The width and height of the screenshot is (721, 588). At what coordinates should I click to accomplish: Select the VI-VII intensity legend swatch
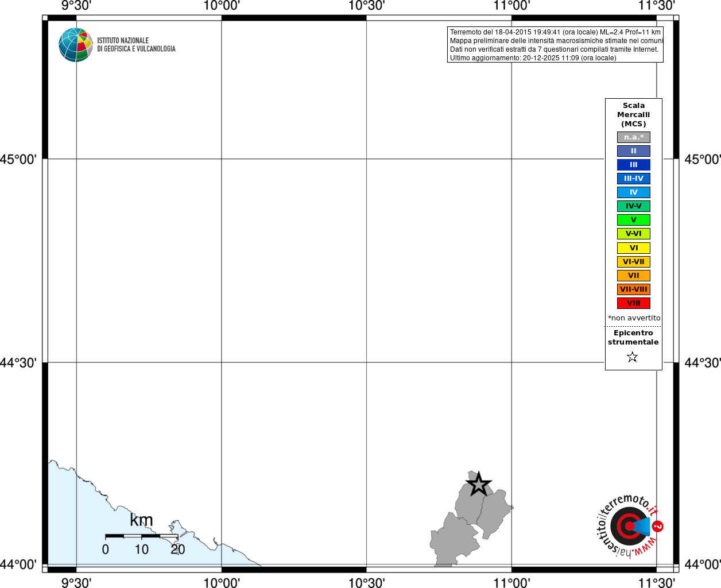(634, 262)
